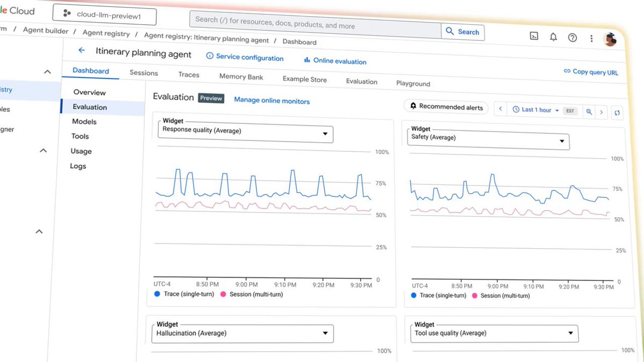Toggle the EST timezone chip
This screenshot has width=644, height=362.
click(x=570, y=111)
